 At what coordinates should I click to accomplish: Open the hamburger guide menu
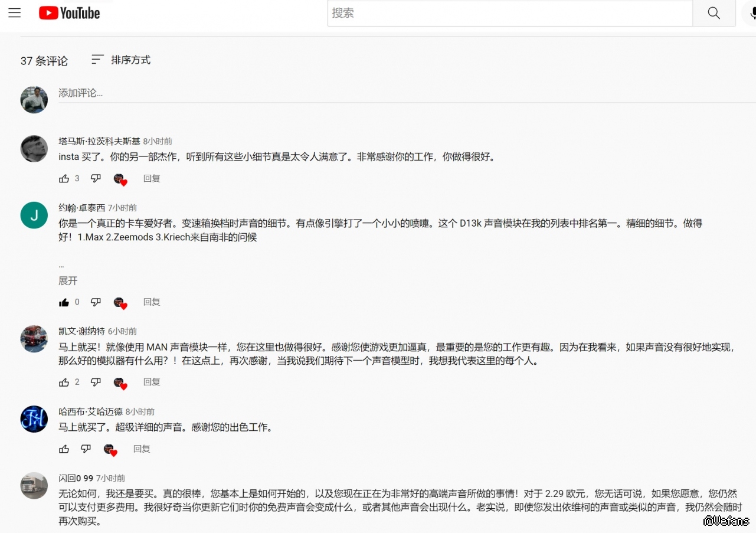[x=15, y=13]
